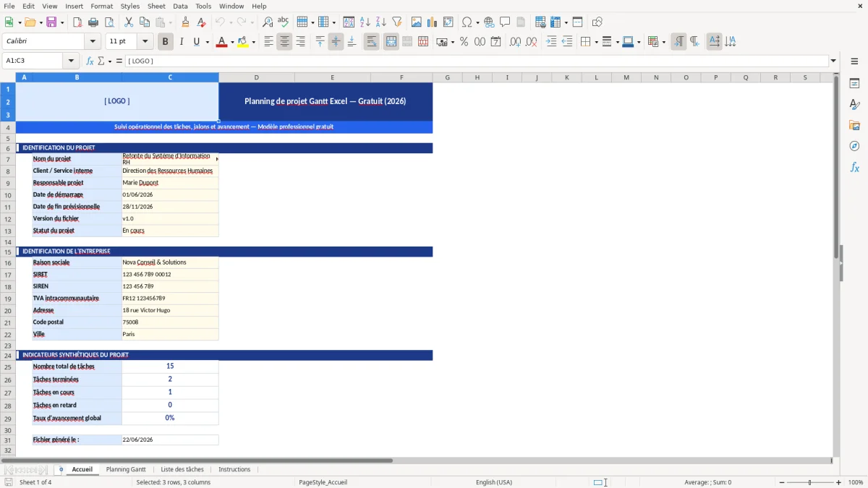The width and height of the screenshot is (868, 488).
Task: Toggle Align Left
Action: 268,42
